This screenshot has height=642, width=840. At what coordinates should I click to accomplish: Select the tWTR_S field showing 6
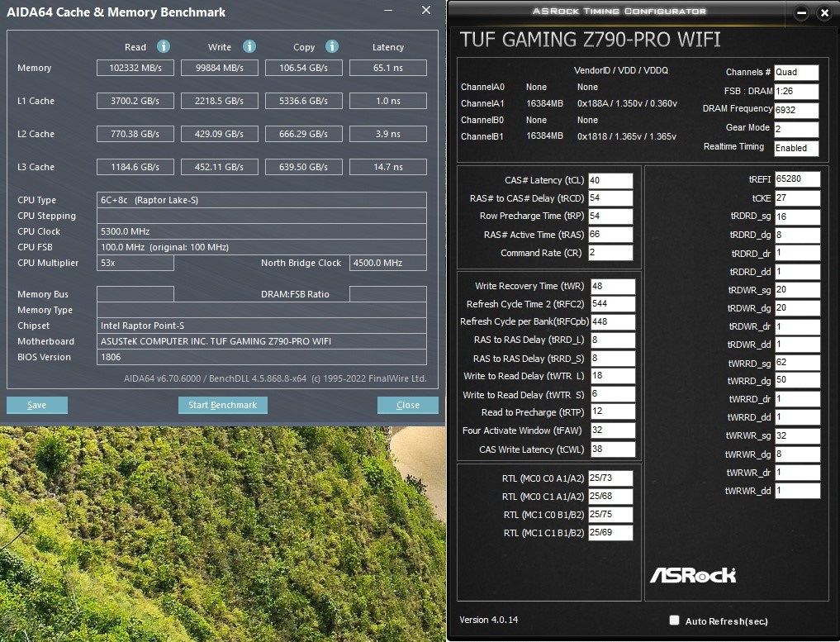coord(613,394)
